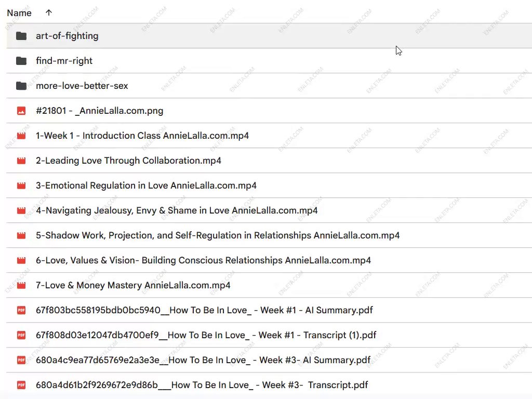Viewport: 532px width, 399px height.
Task: Select 6-Love, Values & Vision video name
Action: tap(204, 260)
